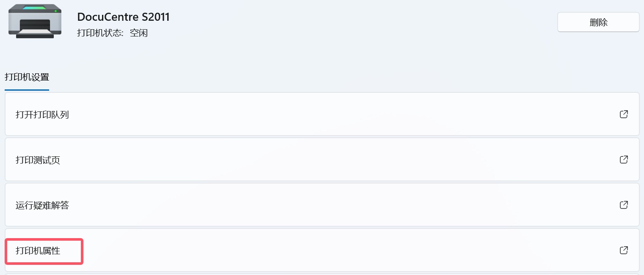Click the external-link icon for 打印测试页
The width and height of the screenshot is (644, 275).
click(623, 160)
